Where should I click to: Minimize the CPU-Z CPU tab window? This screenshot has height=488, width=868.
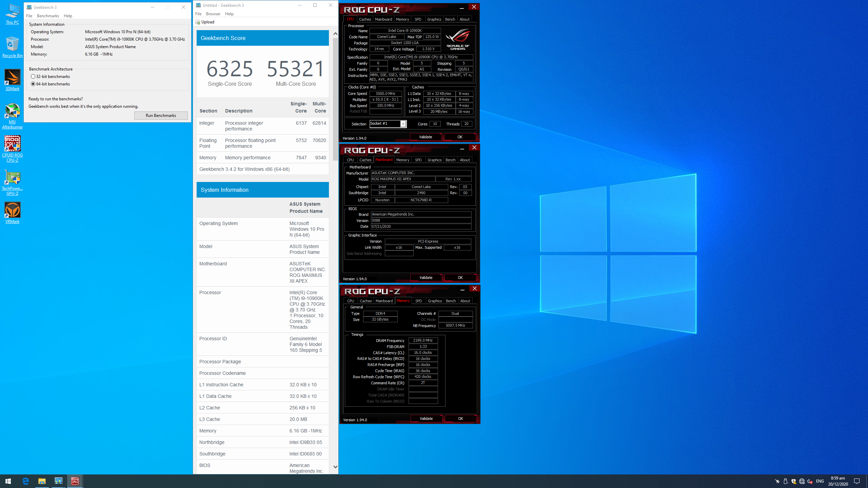point(462,8)
